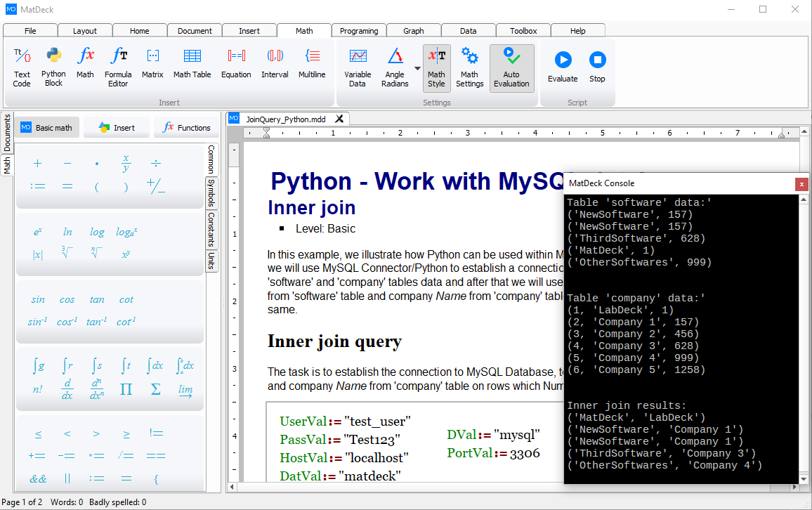Select the Insert panel button
812x510 pixels.
(x=117, y=127)
